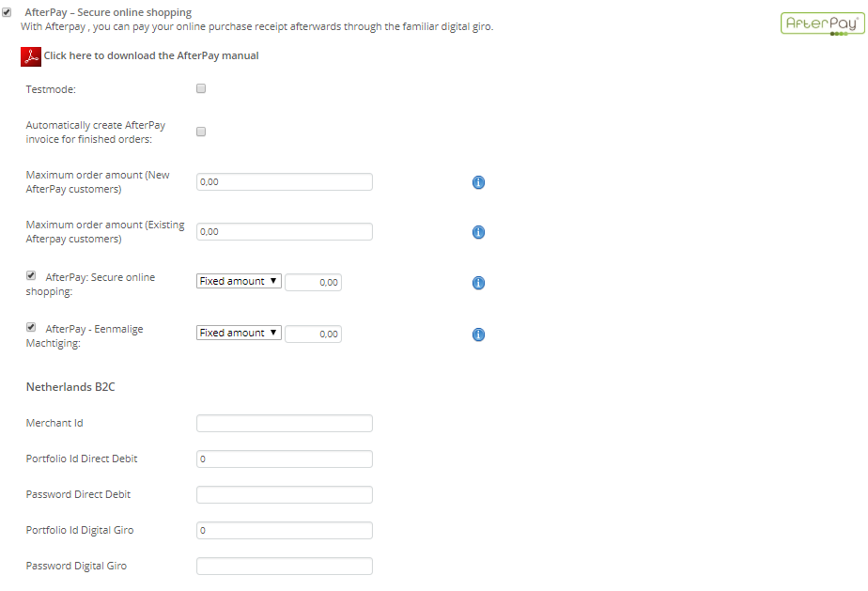Select the Password Direct Debit field
The height and width of the screenshot is (591, 868).
(284, 494)
